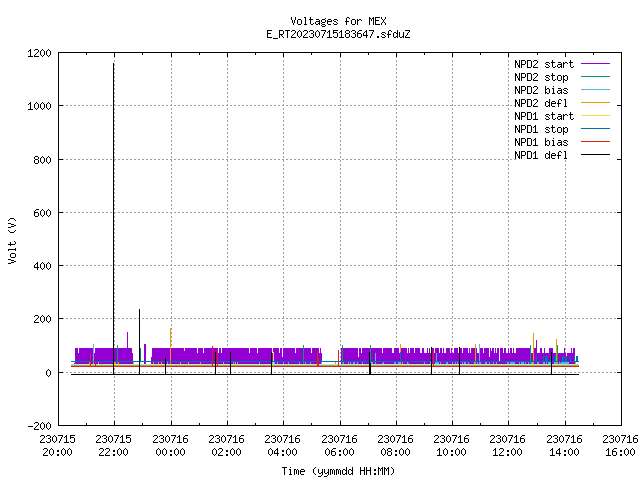
Task: Click the 'Volt (V)' y-axis label
Action: [12, 240]
